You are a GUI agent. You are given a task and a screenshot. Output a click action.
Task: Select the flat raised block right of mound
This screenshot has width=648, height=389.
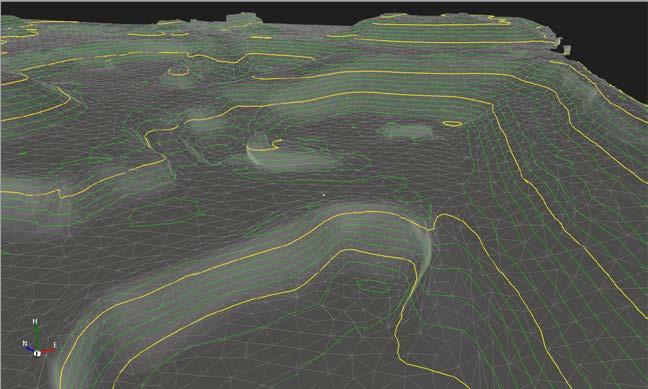point(405,131)
